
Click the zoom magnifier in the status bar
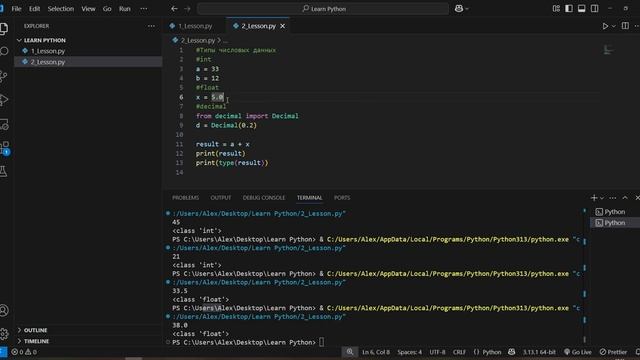point(350,352)
